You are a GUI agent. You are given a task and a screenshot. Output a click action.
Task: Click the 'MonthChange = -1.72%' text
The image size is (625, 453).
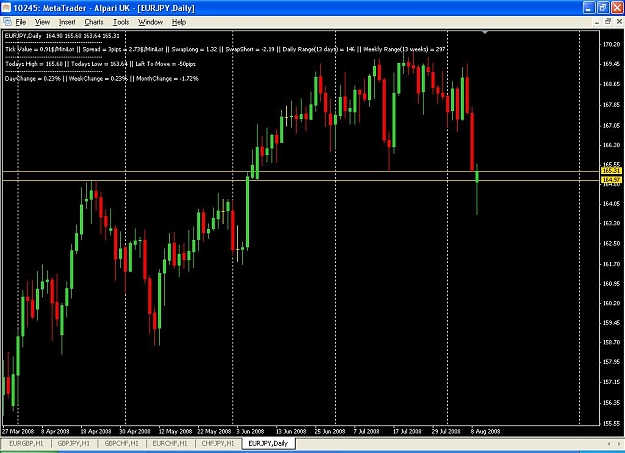coord(167,79)
